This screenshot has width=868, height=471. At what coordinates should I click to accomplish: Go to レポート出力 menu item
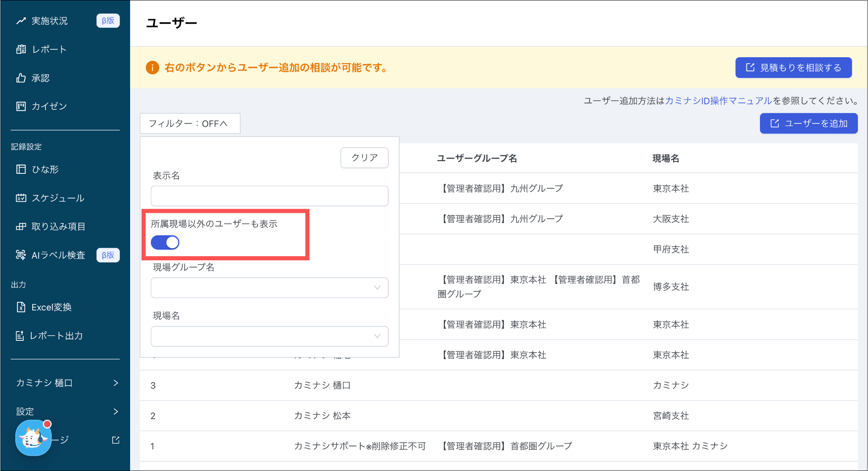click(x=56, y=336)
